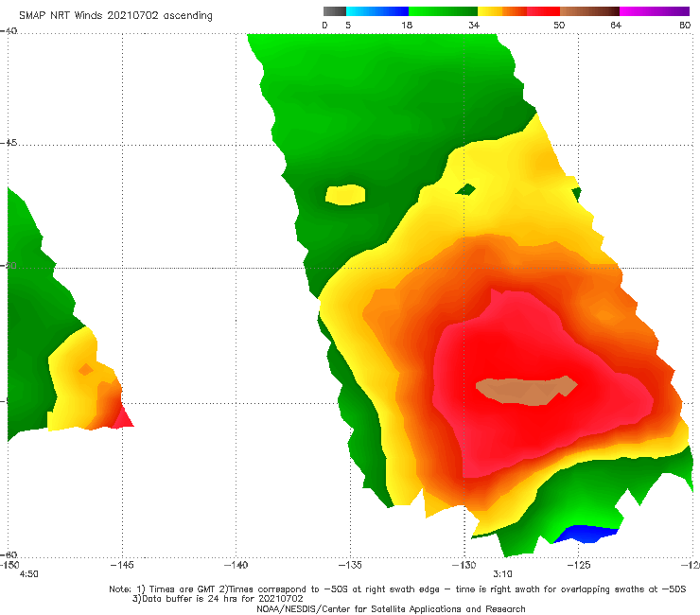Click the red triangle tip of the left swath

coord(122,418)
